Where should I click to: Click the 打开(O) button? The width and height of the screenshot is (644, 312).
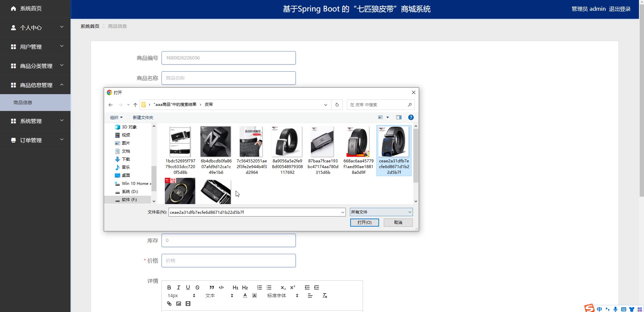[364, 223]
